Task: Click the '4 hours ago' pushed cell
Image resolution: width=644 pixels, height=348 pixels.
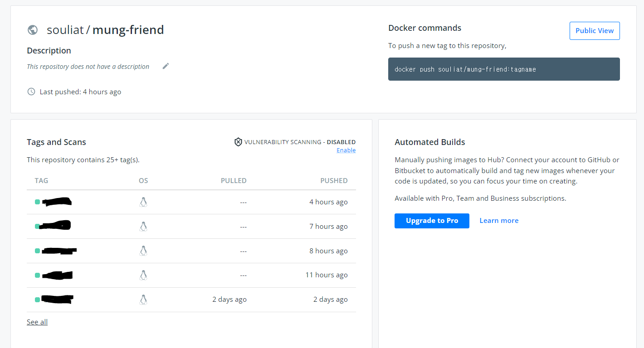Action: tap(328, 202)
